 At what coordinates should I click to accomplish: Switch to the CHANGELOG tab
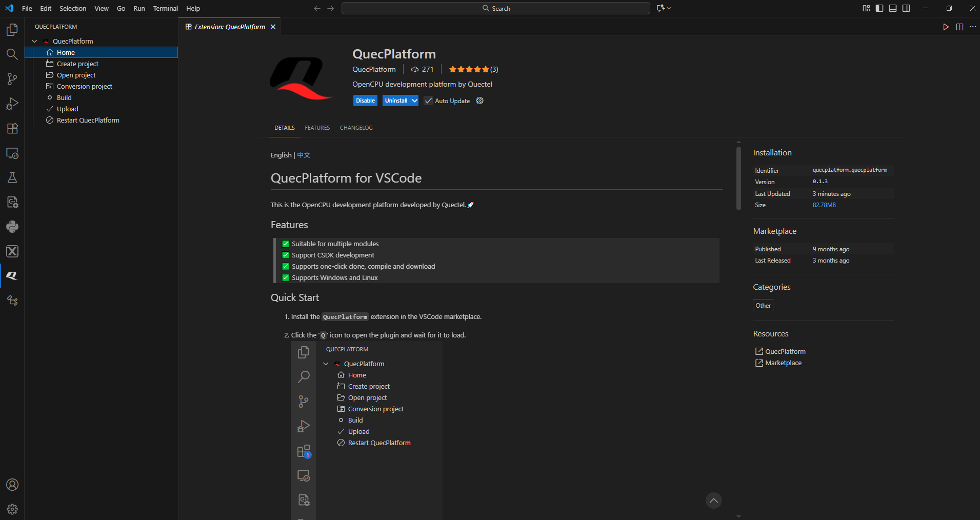pos(356,128)
